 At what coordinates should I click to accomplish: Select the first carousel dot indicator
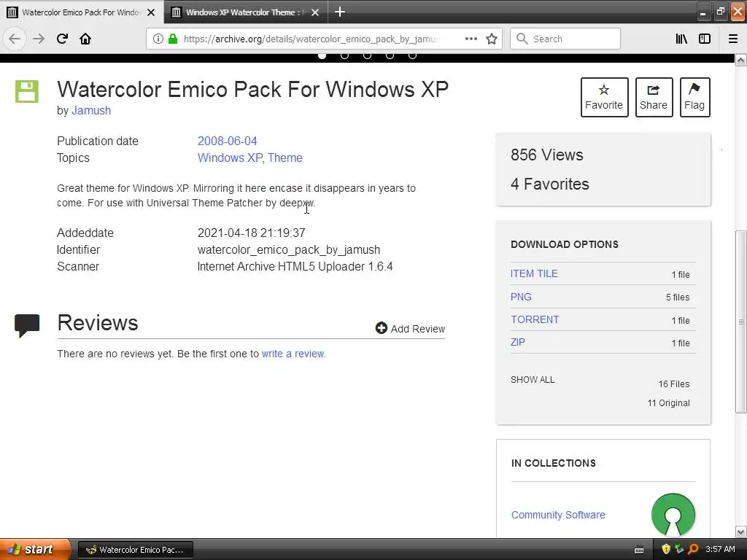click(x=322, y=55)
